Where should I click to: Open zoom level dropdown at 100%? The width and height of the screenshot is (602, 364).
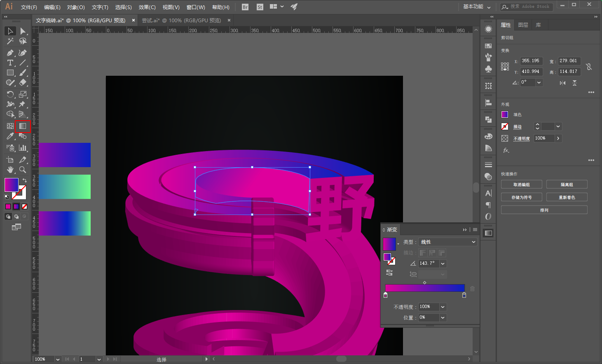(x=58, y=359)
